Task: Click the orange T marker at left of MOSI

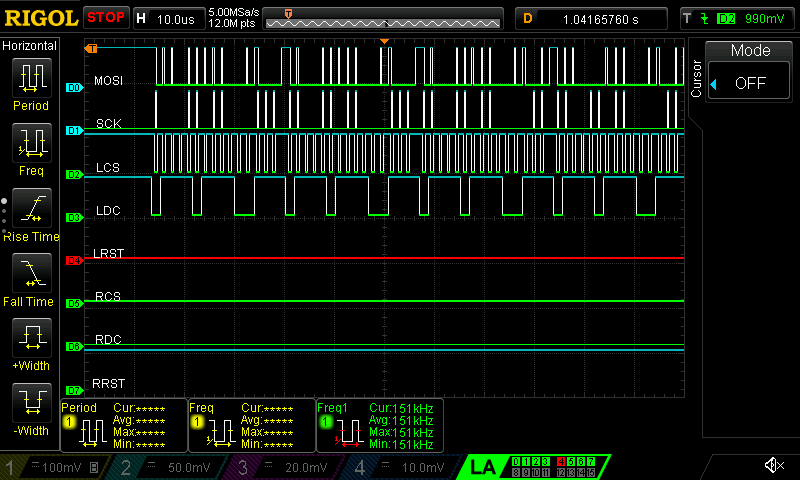Action: coord(91,48)
